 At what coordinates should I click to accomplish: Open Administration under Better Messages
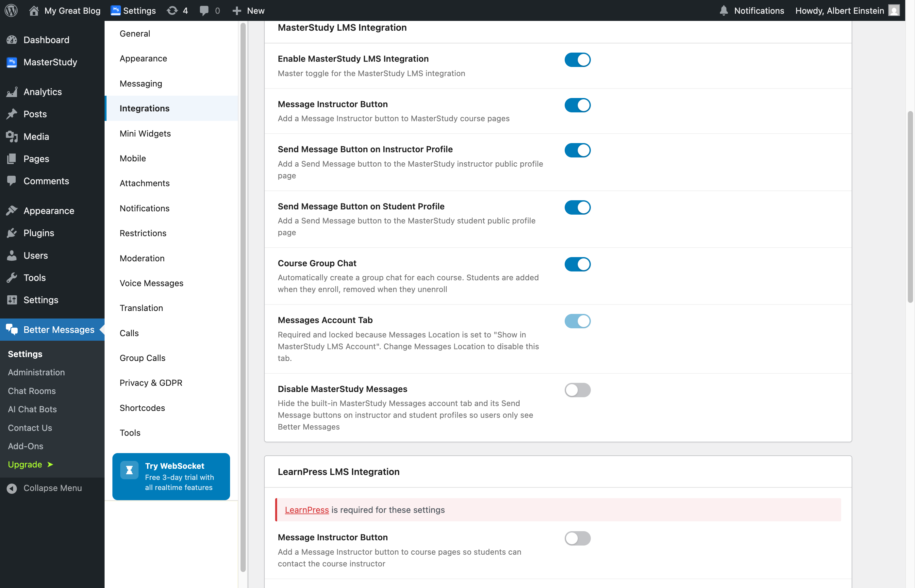coord(36,372)
